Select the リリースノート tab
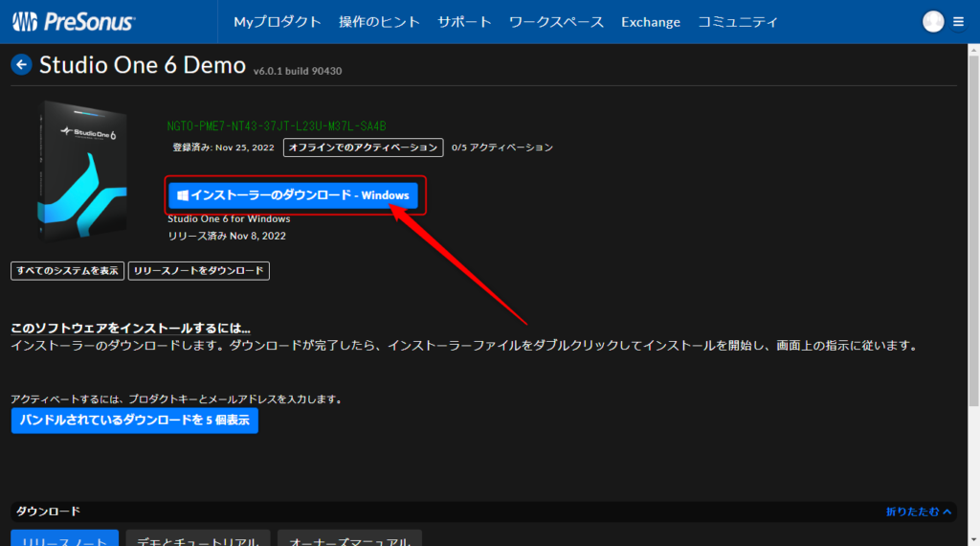The image size is (980, 546). pyautogui.click(x=64, y=539)
